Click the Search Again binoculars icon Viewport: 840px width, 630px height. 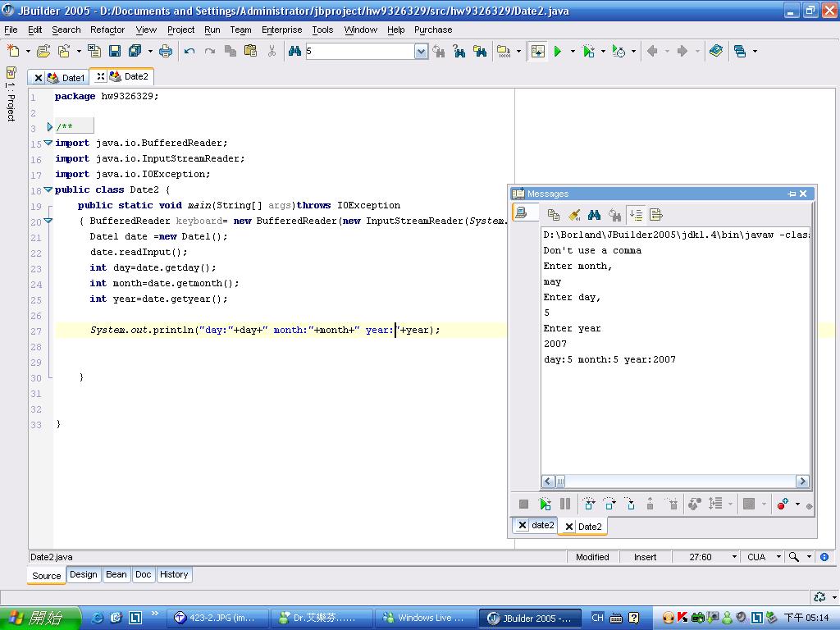tap(439, 51)
